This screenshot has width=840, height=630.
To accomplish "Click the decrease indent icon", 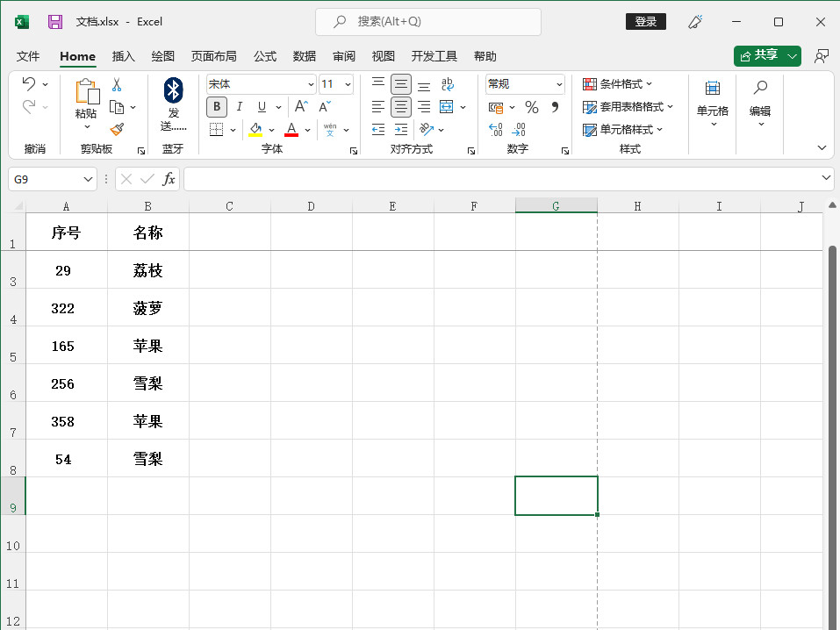I will [378, 130].
